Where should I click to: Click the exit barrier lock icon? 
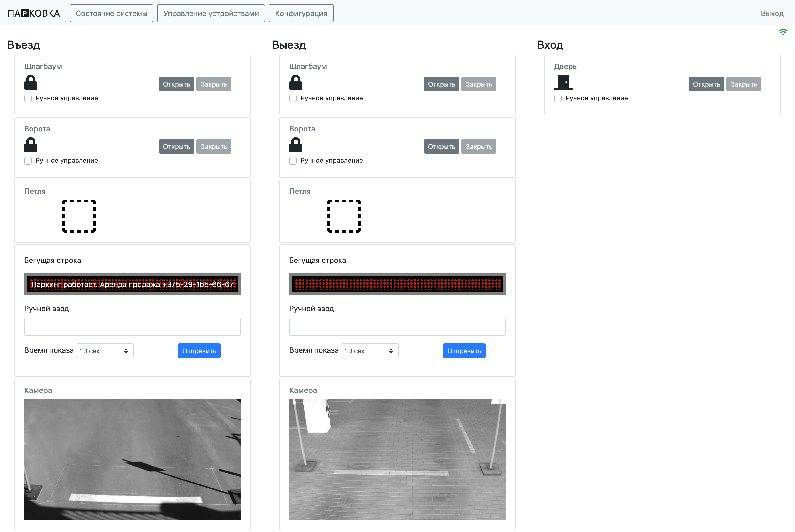(x=295, y=83)
